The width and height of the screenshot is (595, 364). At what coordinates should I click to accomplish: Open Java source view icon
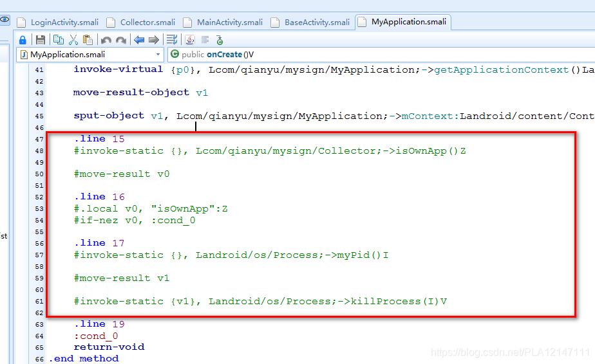190,40
